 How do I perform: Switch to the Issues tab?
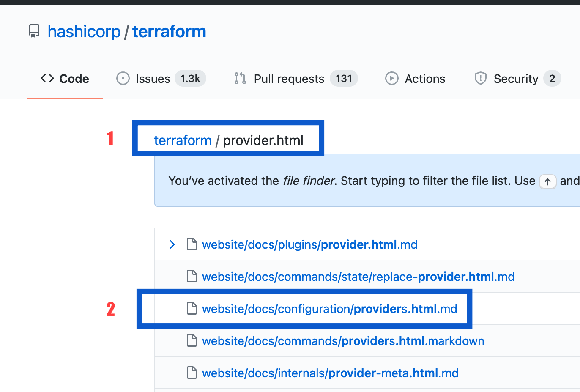click(153, 79)
